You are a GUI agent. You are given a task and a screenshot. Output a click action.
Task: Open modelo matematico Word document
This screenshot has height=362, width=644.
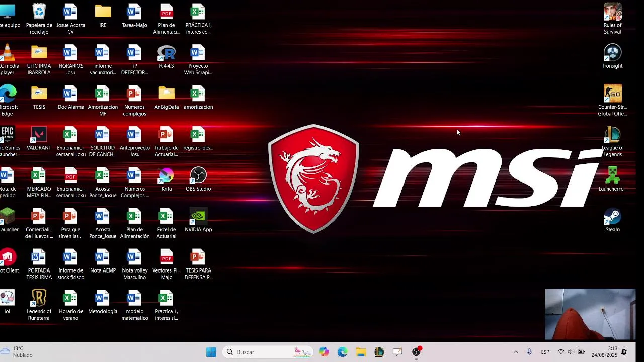pyautogui.click(x=134, y=305)
